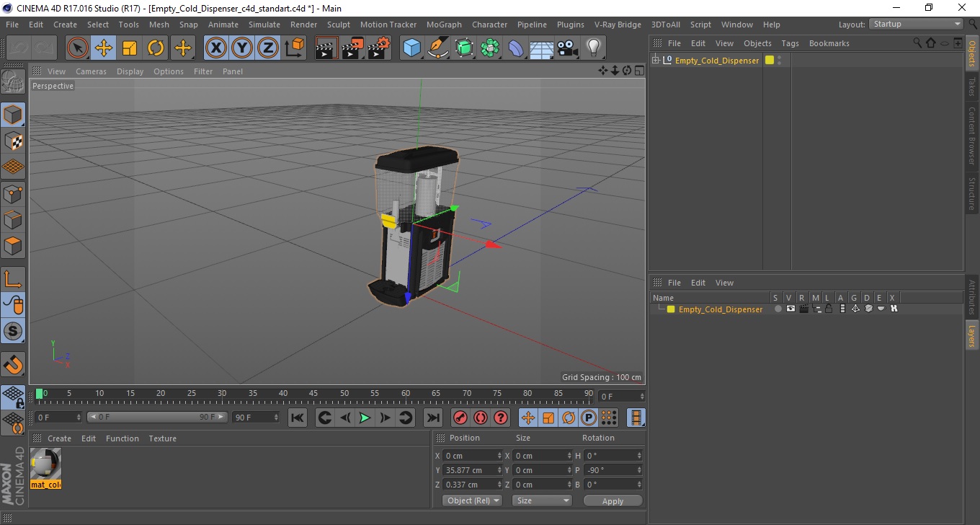The image size is (980, 525).
Task: Go to end of animation
Action: (432, 418)
